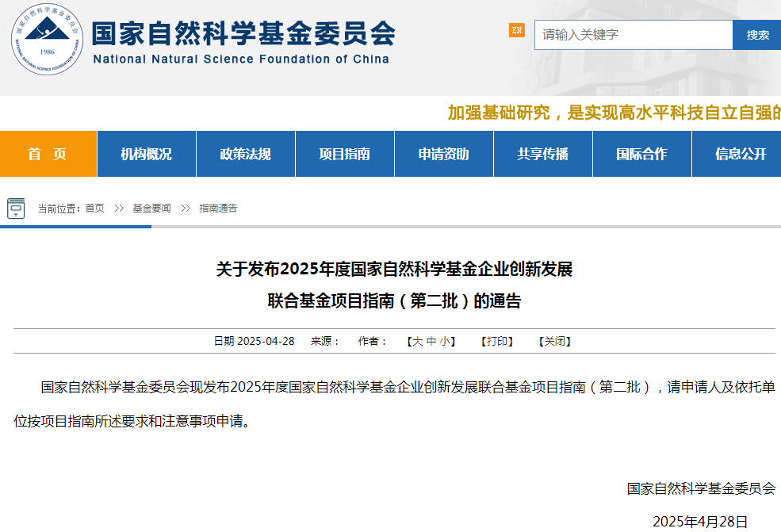Screen dimensions: 781x532
Task: Click the closing date 2025年4月28日
Action: (700, 522)
